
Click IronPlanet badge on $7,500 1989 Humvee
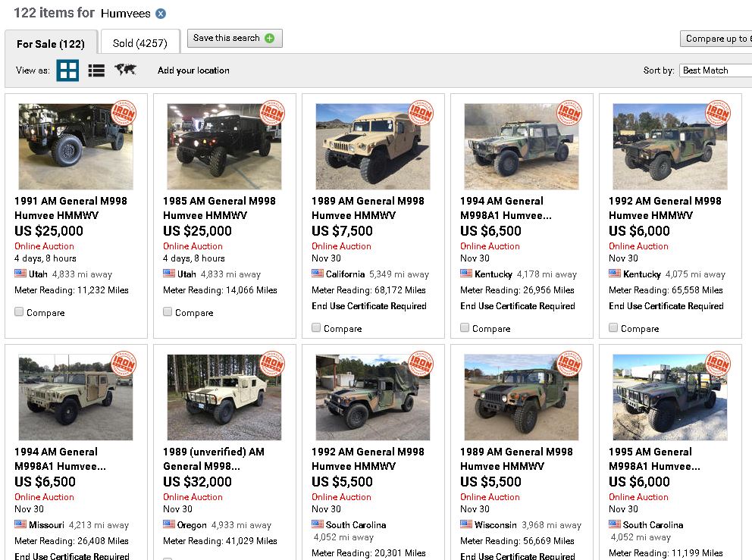pyautogui.click(x=421, y=113)
